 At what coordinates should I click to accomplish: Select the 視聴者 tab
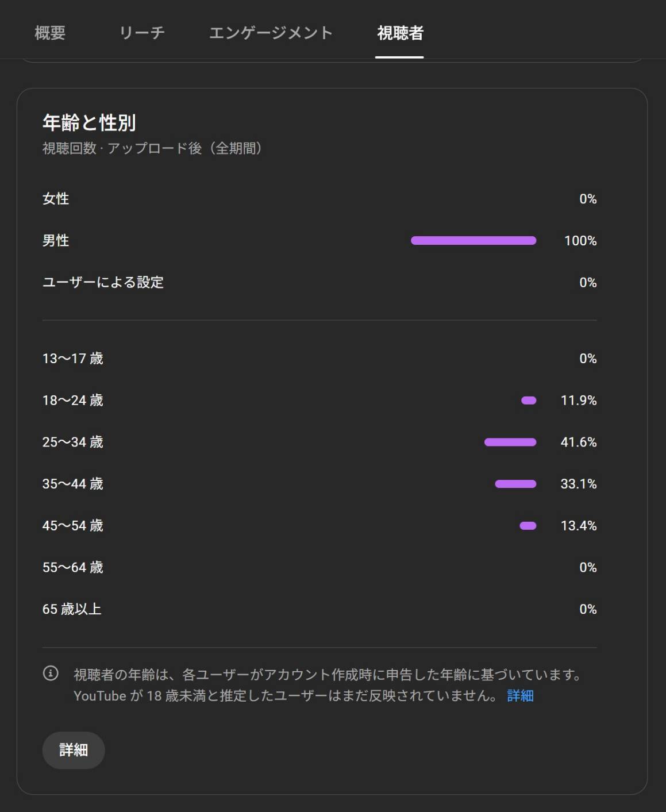(x=400, y=33)
